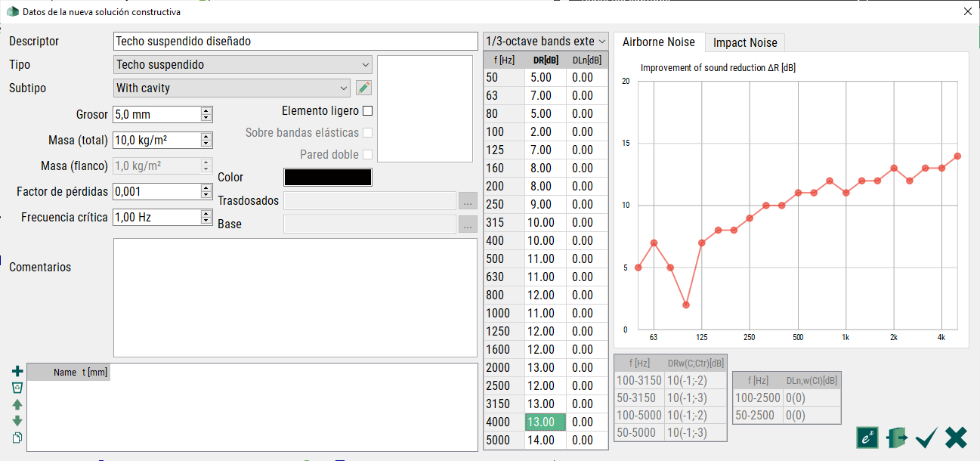Click the green plus icon to add a layer

coord(17,371)
